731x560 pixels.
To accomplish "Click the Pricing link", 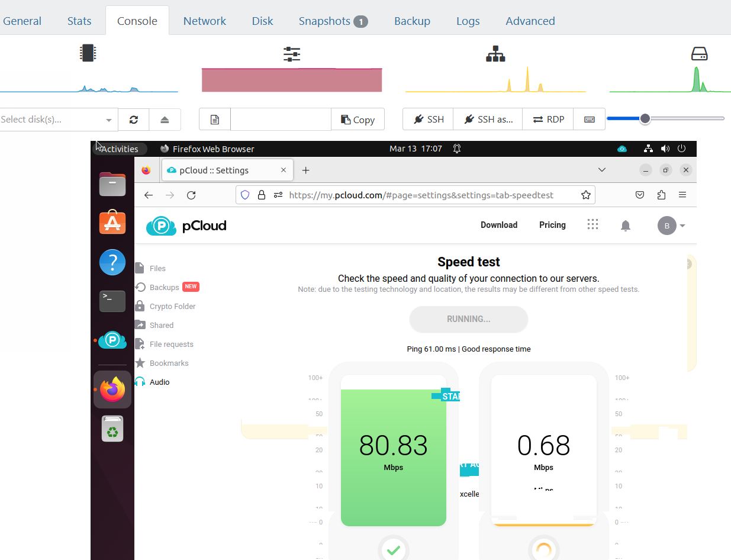I will (552, 225).
